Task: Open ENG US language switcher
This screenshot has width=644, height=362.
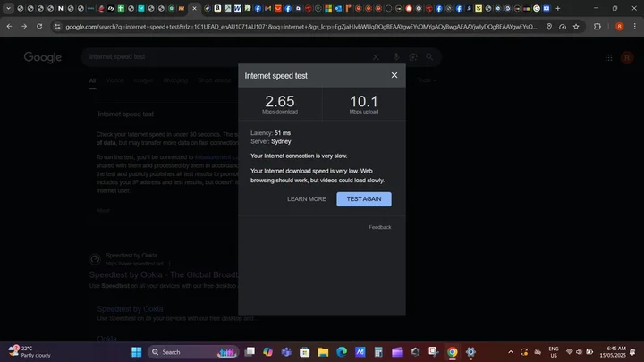Action: [554, 352]
